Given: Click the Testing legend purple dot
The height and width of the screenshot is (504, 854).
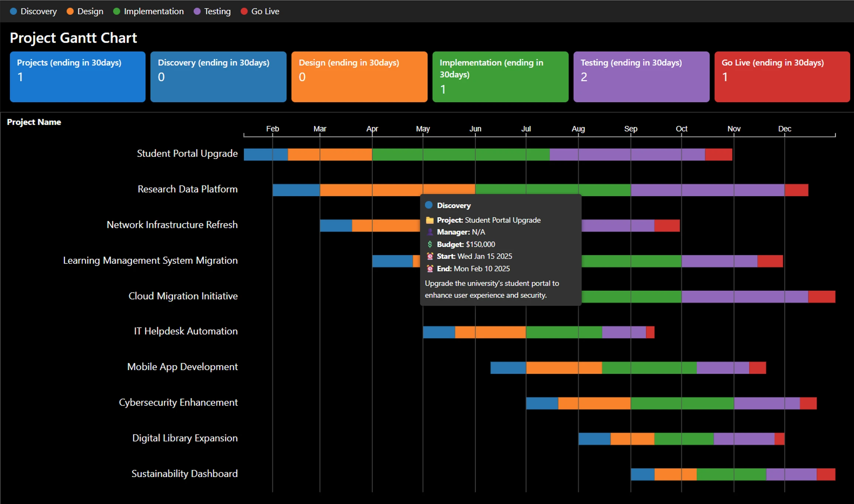Looking at the screenshot, I should tap(197, 11).
